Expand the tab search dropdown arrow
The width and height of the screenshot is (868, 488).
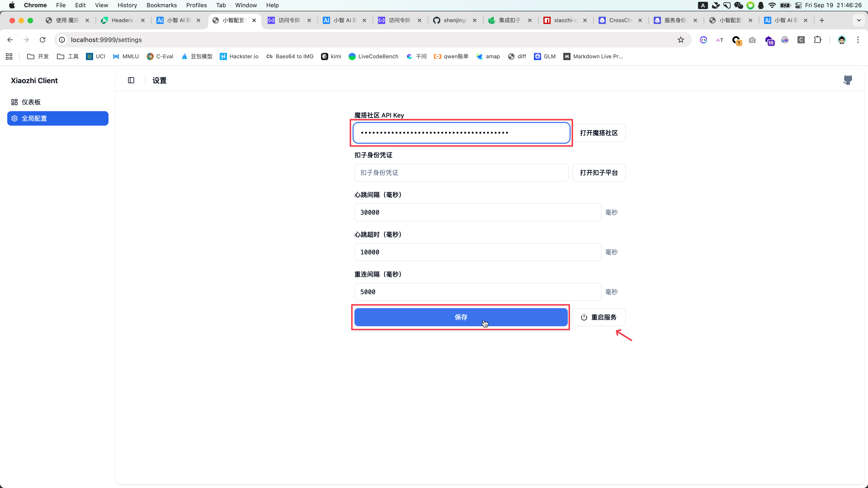click(x=859, y=20)
